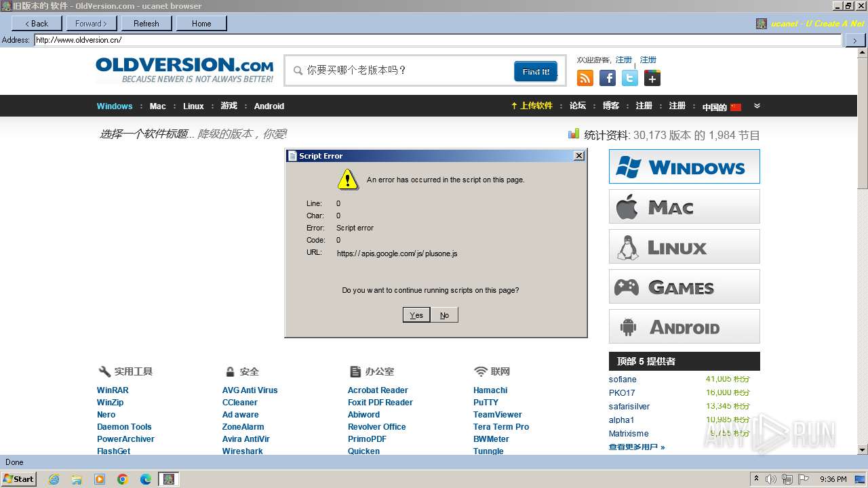The height and width of the screenshot is (488, 868).
Task: Open the PuTTY link
Action: pos(486,403)
